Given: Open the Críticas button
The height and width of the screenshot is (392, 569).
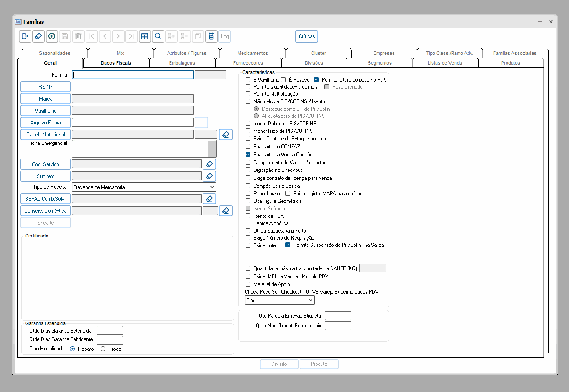Looking at the screenshot, I should [307, 36].
